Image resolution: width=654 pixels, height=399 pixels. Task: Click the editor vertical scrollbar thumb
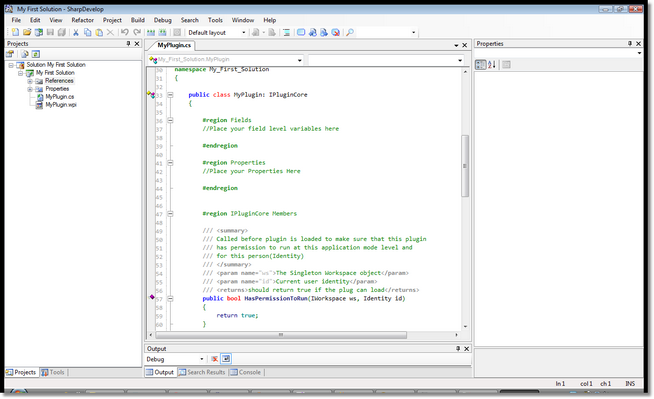point(465,166)
